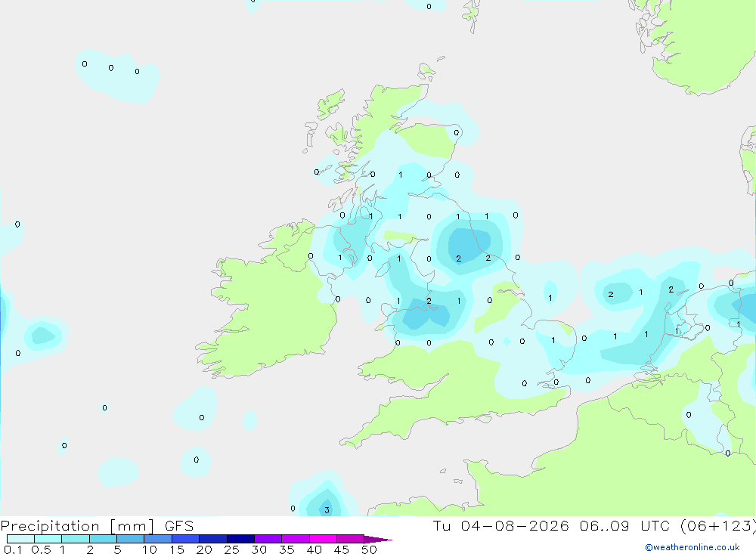Click the legend label 35
Viewport: 756px width, 554px height.
(287, 549)
